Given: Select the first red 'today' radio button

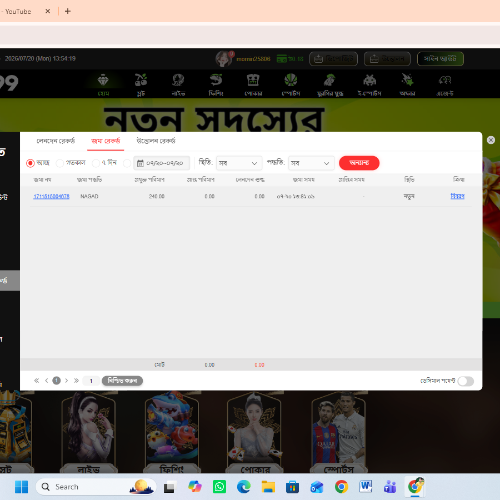Looking at the screenshot, I should tap(30, 163).
